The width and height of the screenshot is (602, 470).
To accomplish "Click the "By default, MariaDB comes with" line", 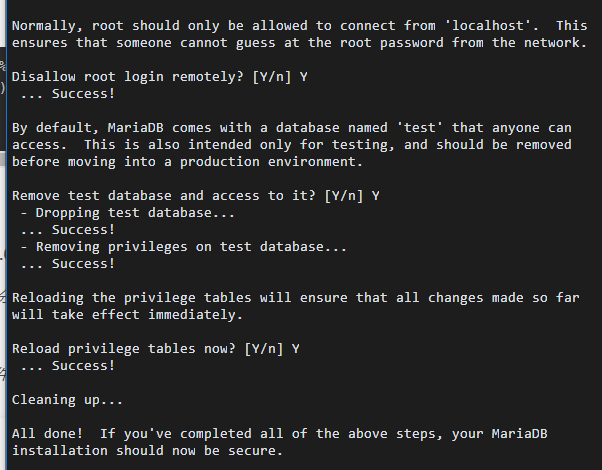I will tap(130, 127).
